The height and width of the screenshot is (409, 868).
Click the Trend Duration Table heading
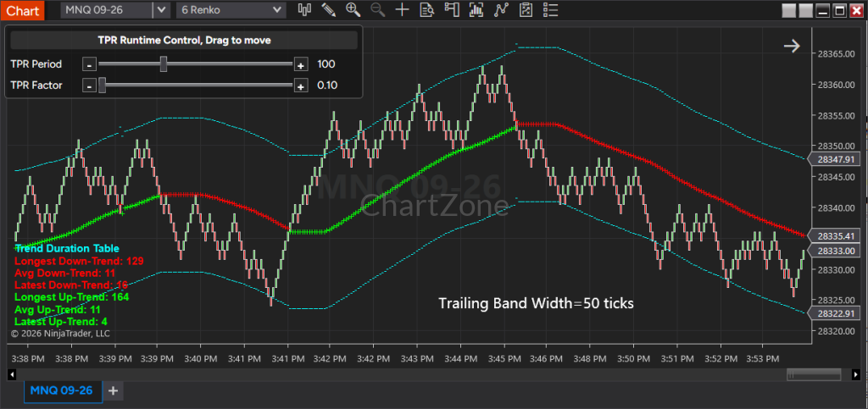point(67,249)
